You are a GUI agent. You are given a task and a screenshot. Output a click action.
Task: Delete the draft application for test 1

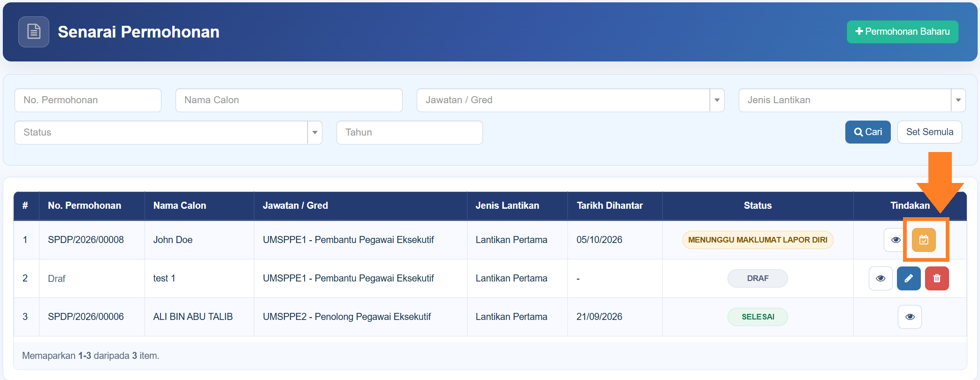[x=937, y=278]
